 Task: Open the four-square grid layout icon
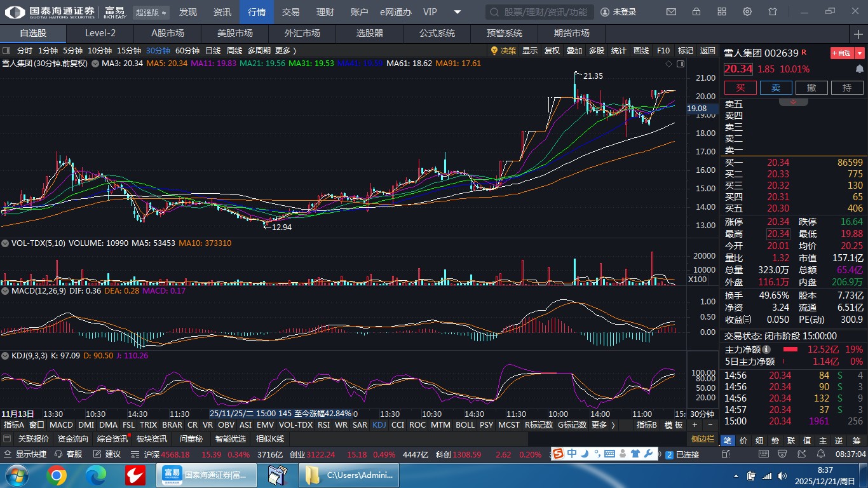tap(722, 12)
